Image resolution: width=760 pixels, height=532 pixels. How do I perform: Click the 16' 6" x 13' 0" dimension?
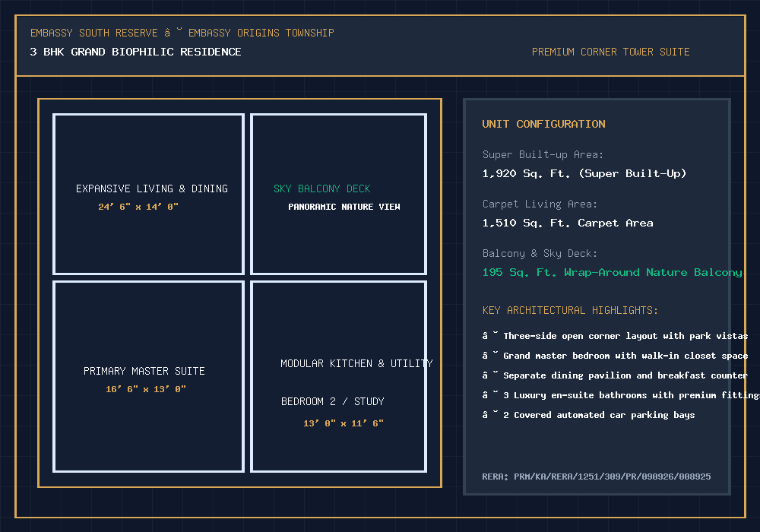[x=146, y=389]
